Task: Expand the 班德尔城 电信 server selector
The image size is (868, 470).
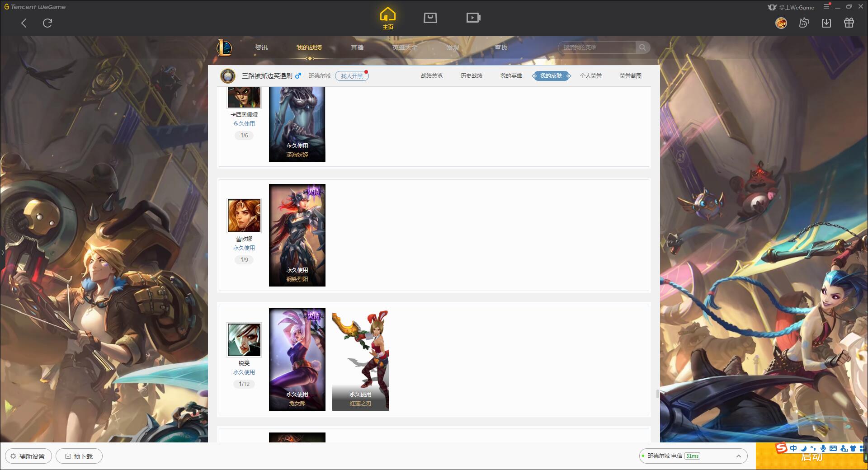Action: [x=693, y=456]
